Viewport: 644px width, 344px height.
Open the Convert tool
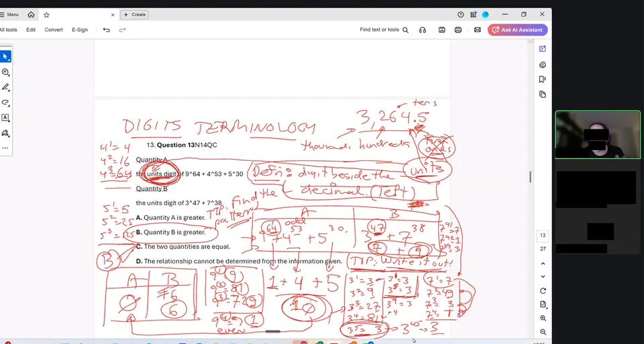54,30
